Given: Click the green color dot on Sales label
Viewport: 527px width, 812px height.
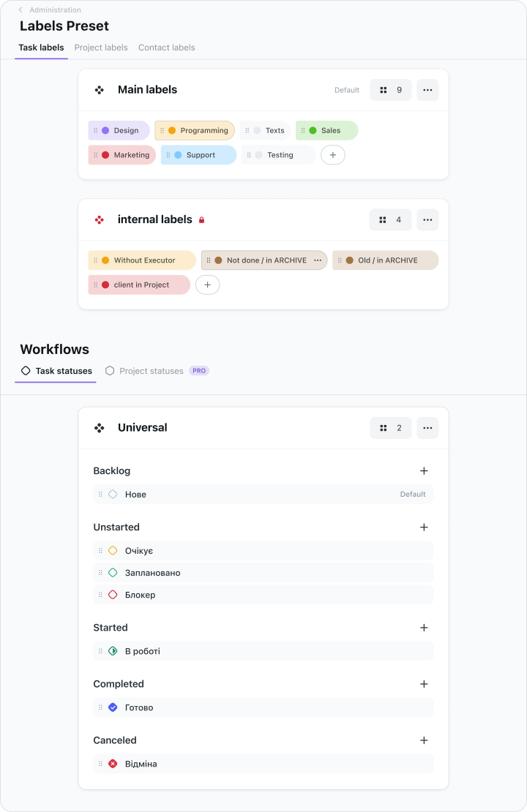Looking at the screenshot, I should (313, 130).
